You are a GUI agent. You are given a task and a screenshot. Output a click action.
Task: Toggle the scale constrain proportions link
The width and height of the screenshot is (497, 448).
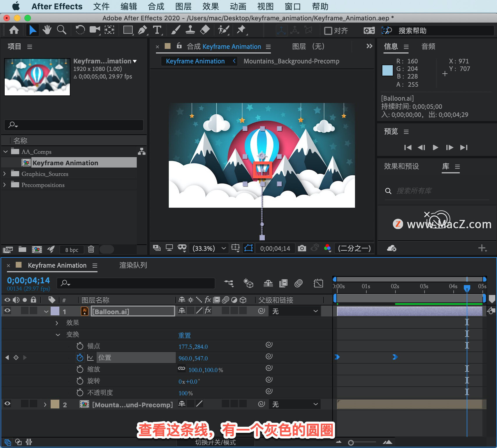point(182,369)
